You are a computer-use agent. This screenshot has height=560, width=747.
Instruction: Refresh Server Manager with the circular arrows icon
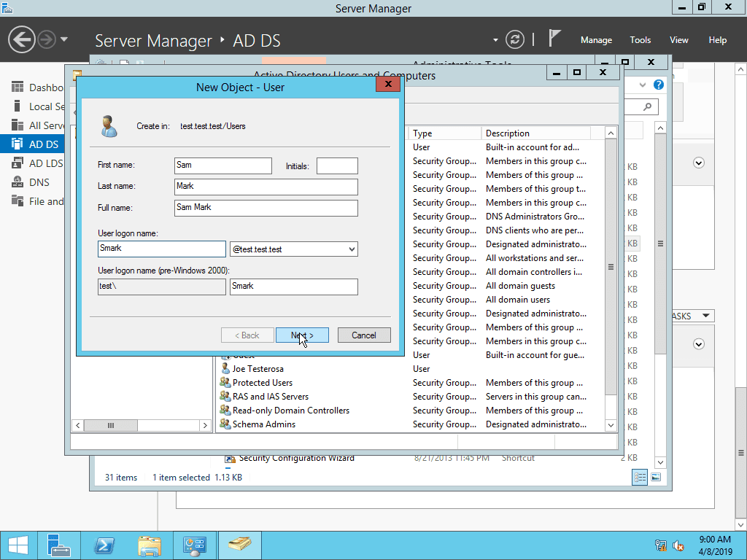[515, 39]
